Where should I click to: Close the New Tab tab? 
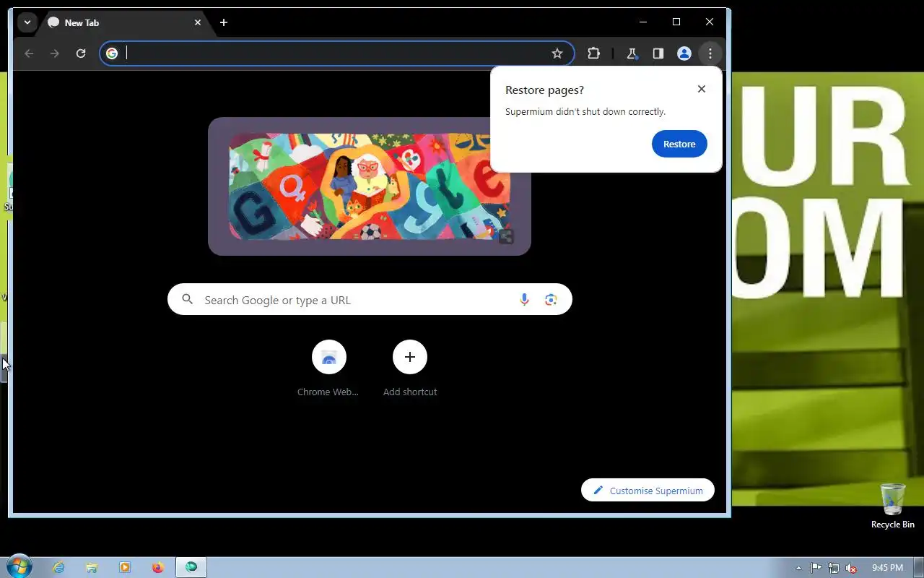pos(198,22)
